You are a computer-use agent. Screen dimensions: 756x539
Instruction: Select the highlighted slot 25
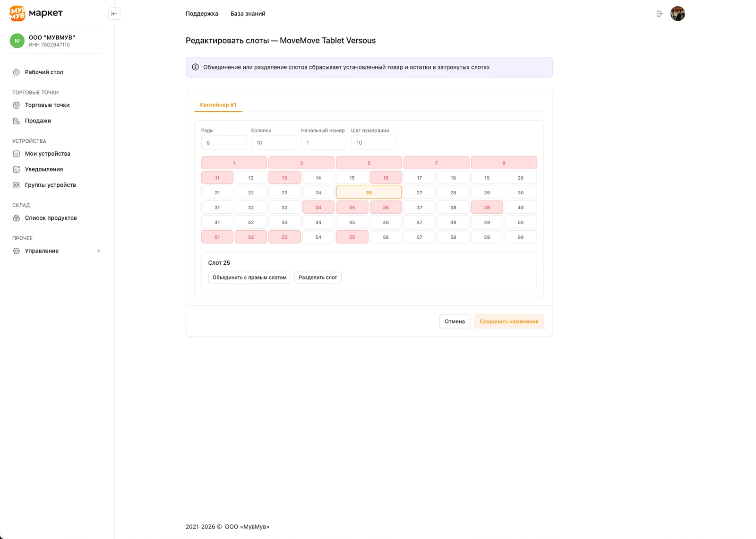click(x=369, y=192)
